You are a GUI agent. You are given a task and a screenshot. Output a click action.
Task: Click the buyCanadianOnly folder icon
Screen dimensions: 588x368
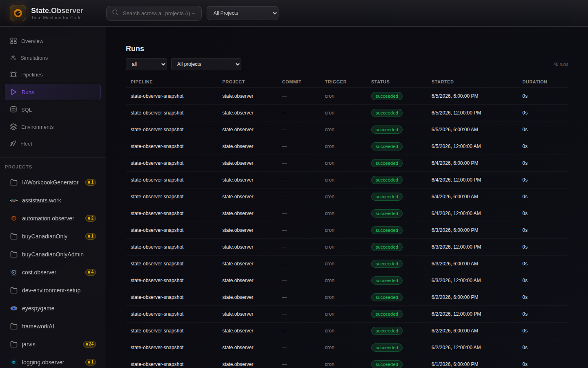[14, 236]
